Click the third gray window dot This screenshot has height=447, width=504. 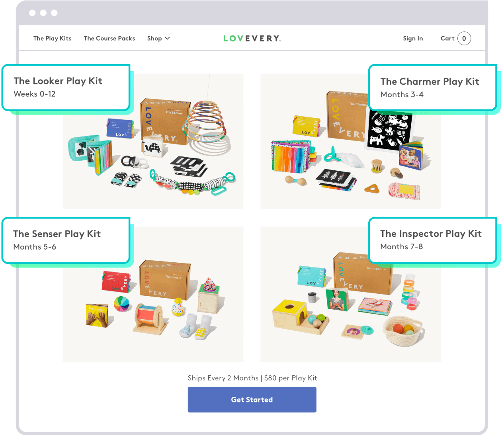click(x=54, y=13)
